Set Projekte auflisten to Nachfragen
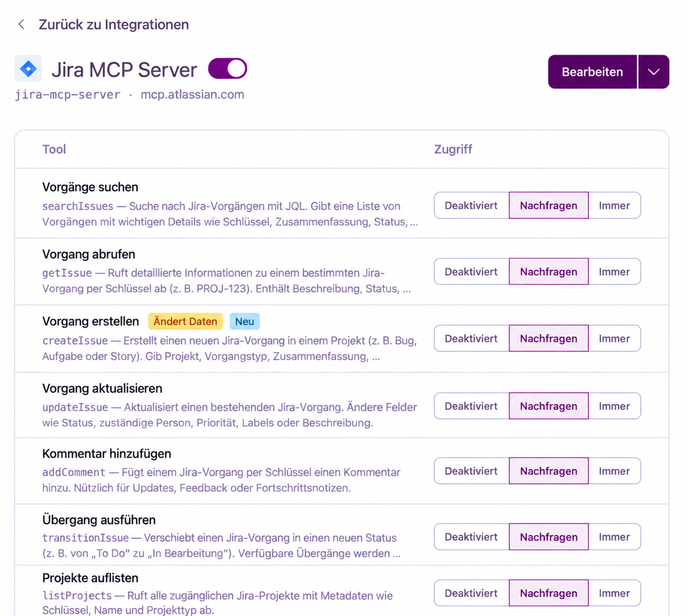 coord(548,593)
